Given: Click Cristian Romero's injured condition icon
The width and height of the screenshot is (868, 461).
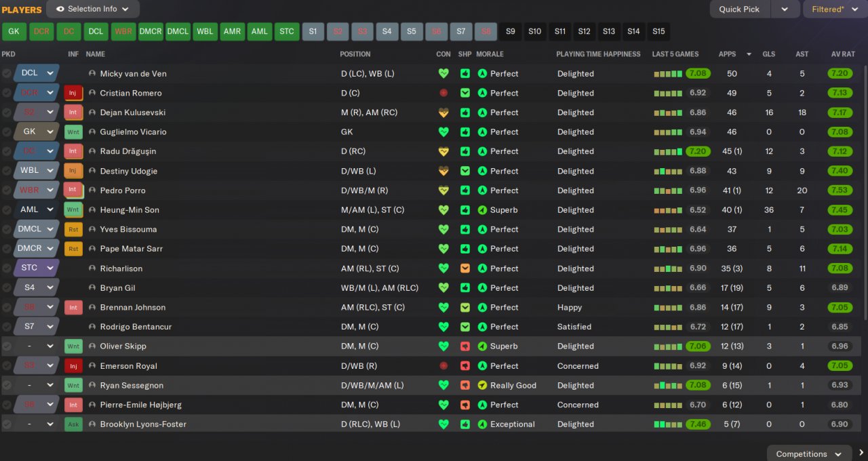Looking at the screenshot, I should 443,93.
